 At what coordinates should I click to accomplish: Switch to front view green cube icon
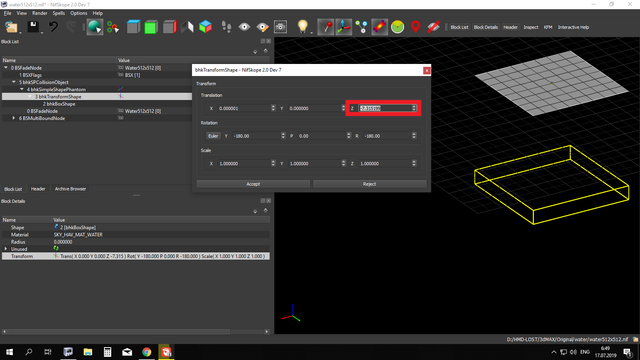151,27
